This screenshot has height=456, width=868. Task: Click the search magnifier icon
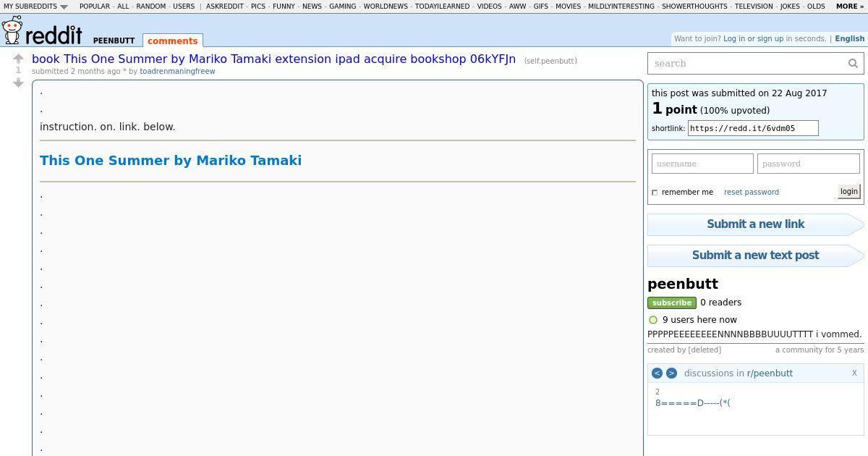(853, 64)
